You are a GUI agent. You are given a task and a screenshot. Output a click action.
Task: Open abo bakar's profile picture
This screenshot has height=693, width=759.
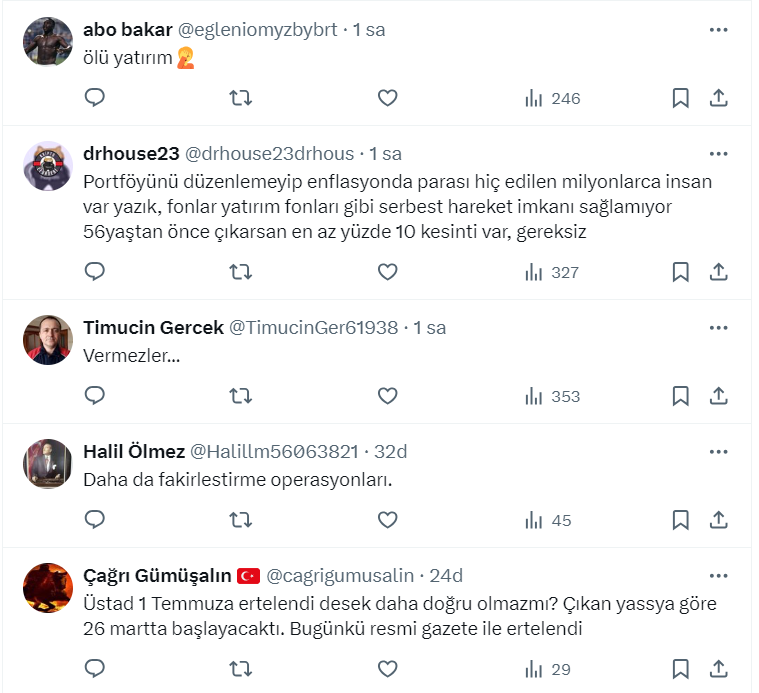[47, 42]
